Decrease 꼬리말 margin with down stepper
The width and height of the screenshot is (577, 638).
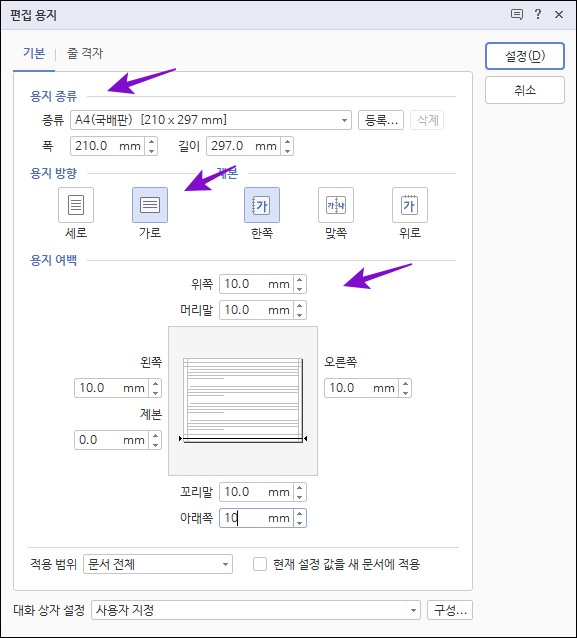tap(300, 497)
